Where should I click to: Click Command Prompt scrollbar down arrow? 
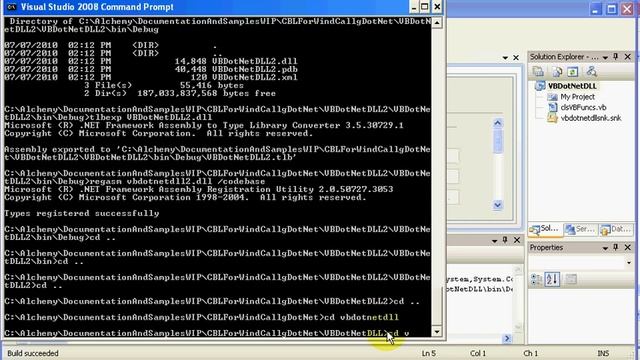click(x=437, y=331)
